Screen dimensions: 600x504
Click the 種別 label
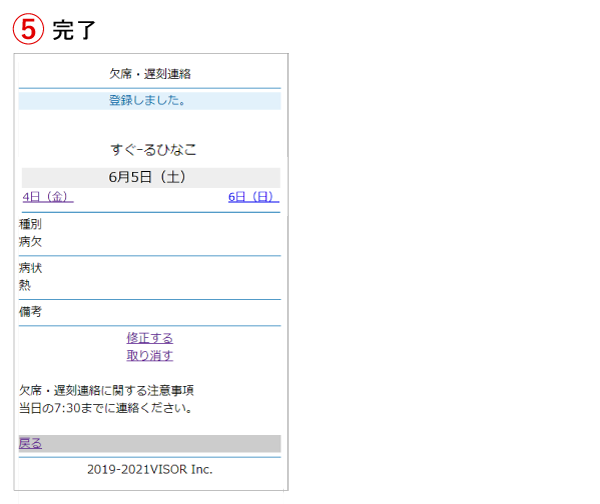pos(30,224)
